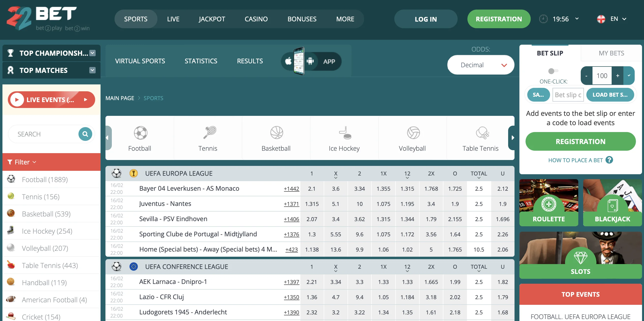
Task: Click the England flag language icon
Action: pos(601,19)
